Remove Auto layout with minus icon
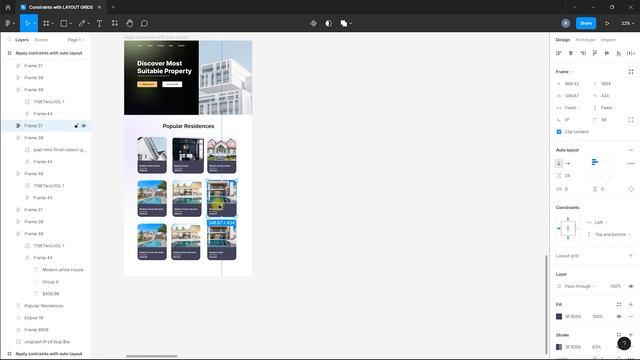Image resolution: width=640 pixels, height=360 pixels. tap(631, 150)
